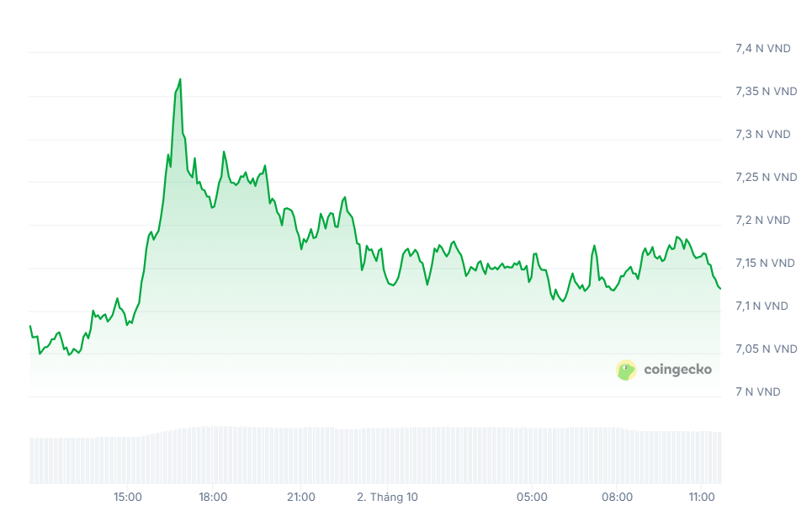The height and width of the screenshot is (511, 812).
Task: Select the 7,1 N VND axis label
Action: [762, 306]
